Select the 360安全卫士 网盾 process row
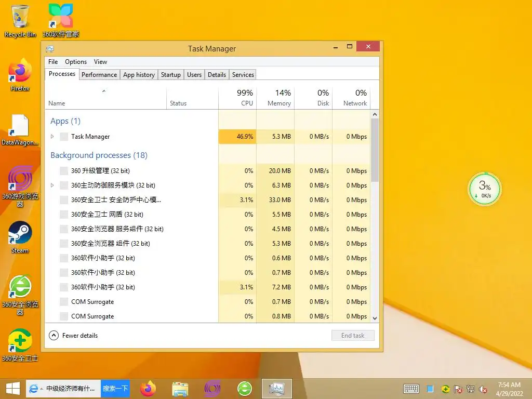Viewport: 532px width, 399px height. tap(207, 215)
